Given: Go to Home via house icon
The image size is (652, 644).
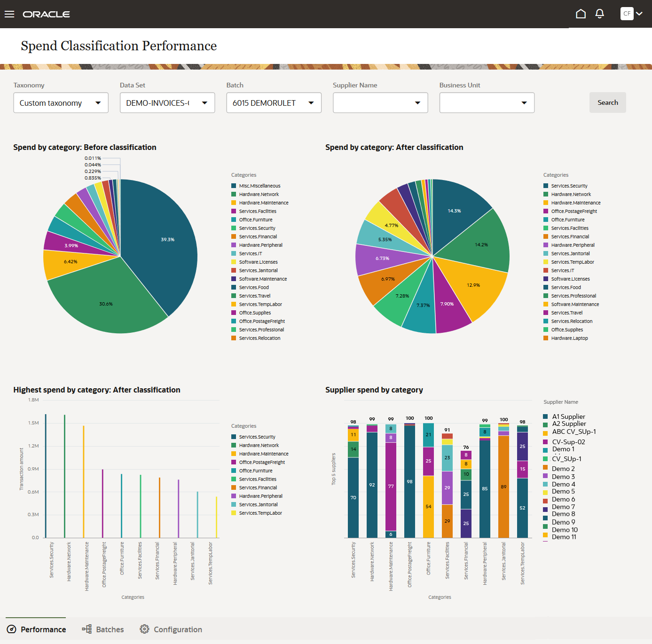Looking at the screenshot, I should click(x=581, y=14).
